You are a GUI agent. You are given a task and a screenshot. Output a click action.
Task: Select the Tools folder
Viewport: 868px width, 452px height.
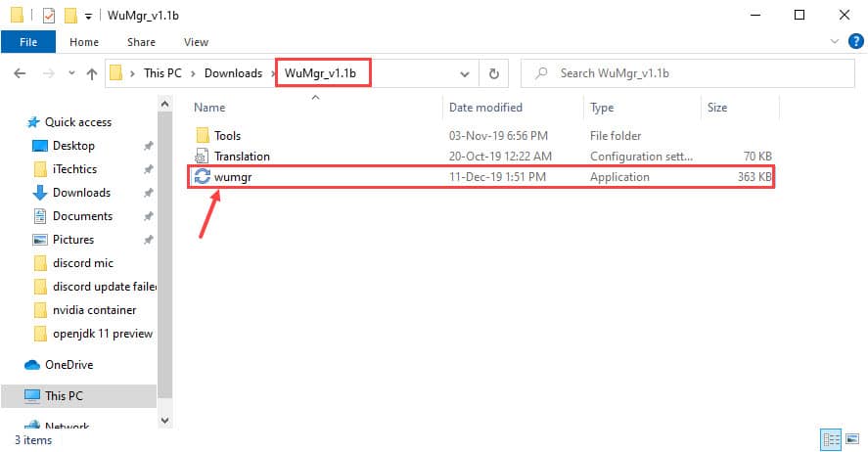click(x=227, y=136)
